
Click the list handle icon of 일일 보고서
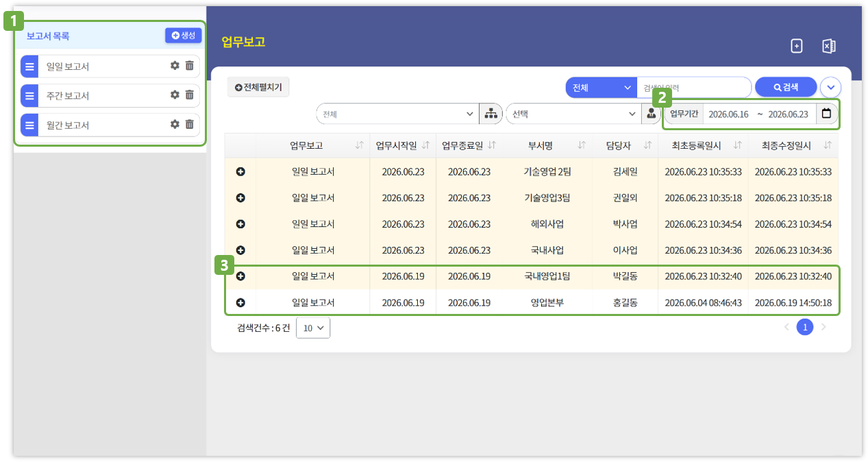coord(29,66)
